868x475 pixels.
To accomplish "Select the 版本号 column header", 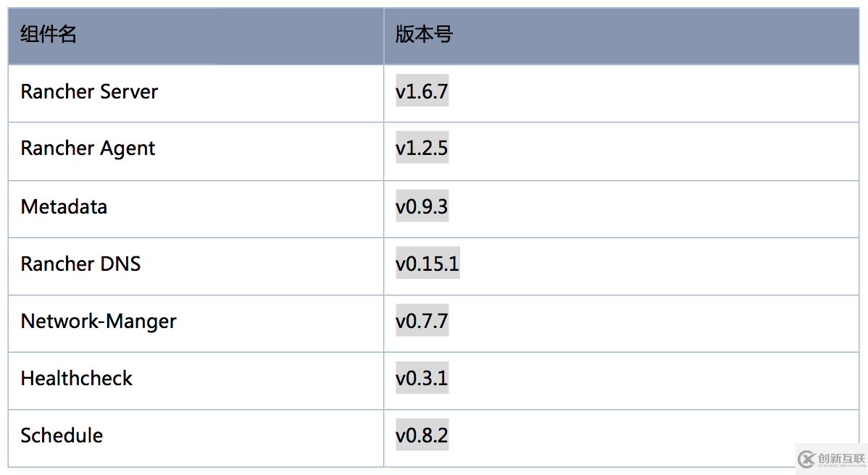I will 424,34.
